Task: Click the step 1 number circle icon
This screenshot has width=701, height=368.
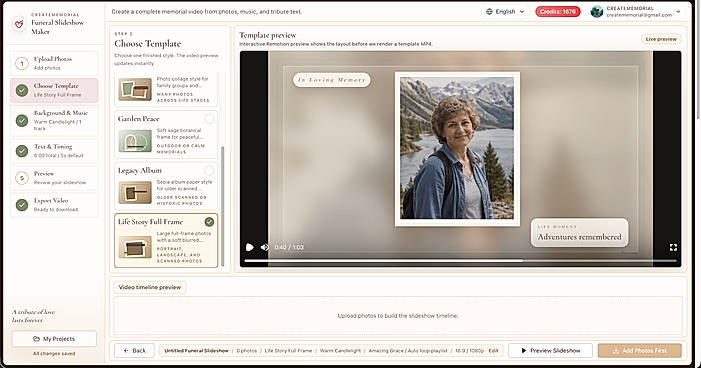Action: 22,63
